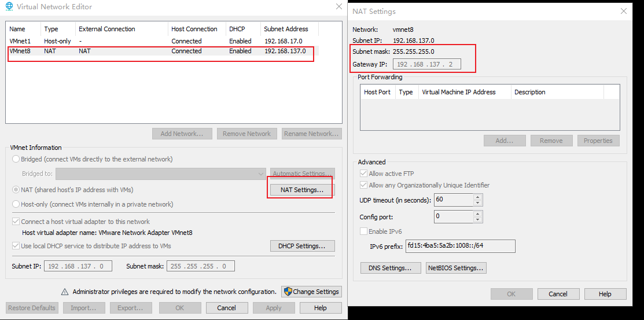644x320 pixels.
Task: Click the Name column header
Action: pos(23,29)
